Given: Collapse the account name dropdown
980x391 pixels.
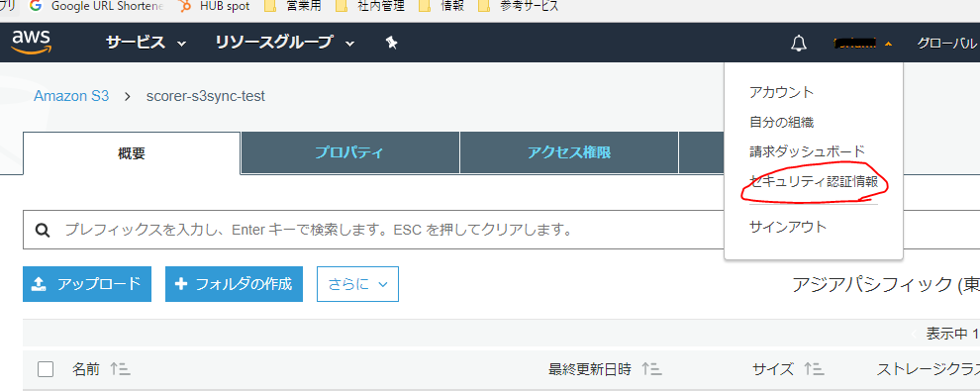Looking at the screenshot, I should coord(862,44).
